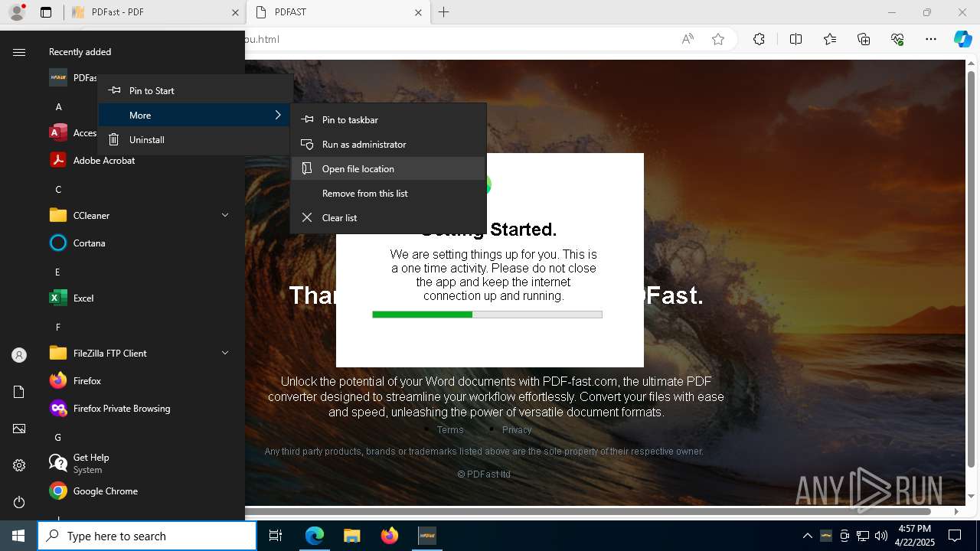Expand the More submenu

194,115
